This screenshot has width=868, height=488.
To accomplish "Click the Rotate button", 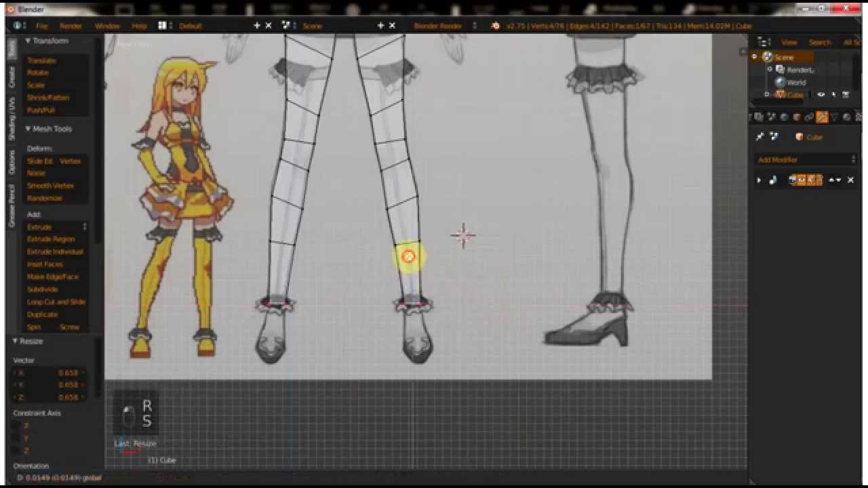I will coord(57,73).
